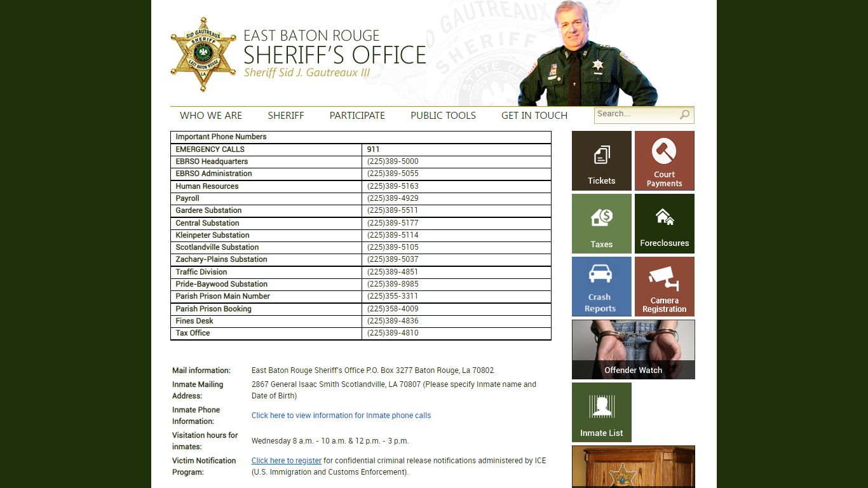
Task: Select the Pride-Baywood Substation number (225)389-8985
Action: (x=393, y=284)
